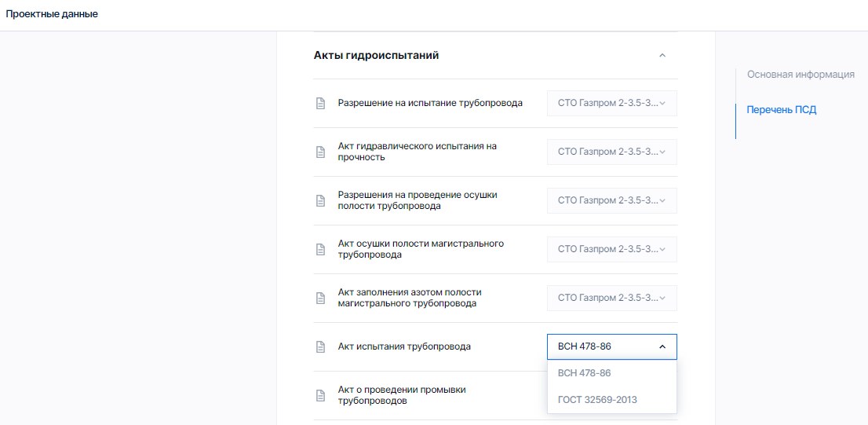Screen dimensions: 868x425
Task: Click Разрешения на проведение осушки полости label
Action: click(x=418, y=200)
